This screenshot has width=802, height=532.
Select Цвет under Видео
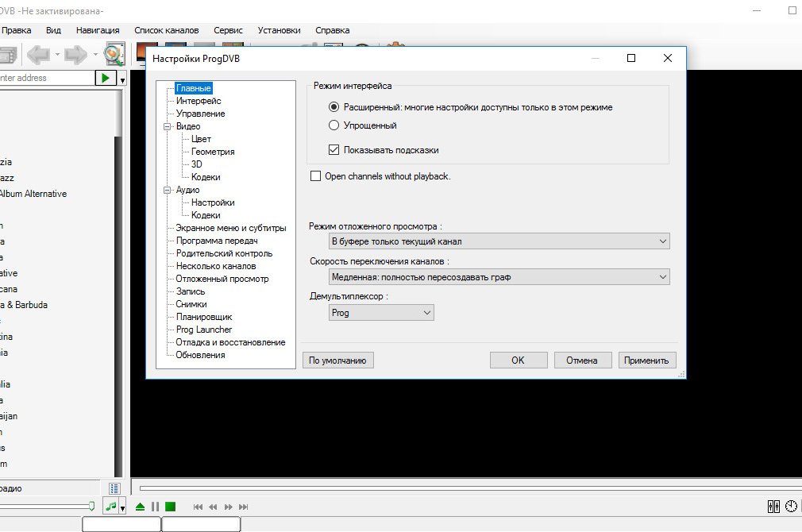tap(201, 139)
